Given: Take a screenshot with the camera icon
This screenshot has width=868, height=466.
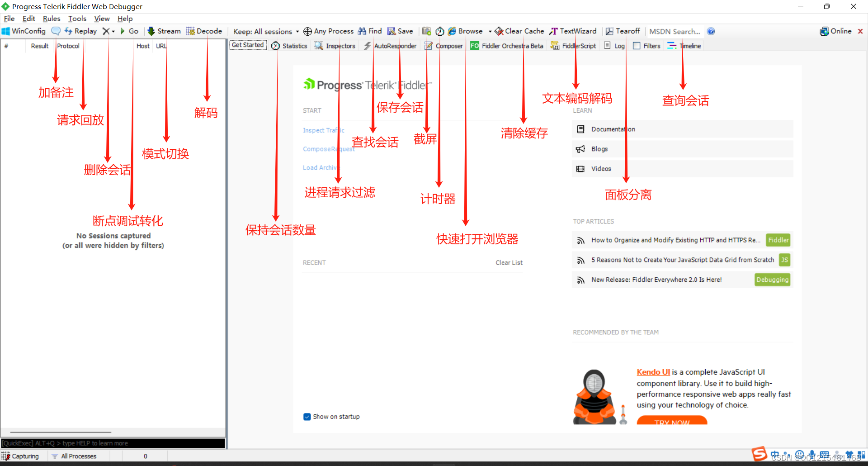Looking at the screenshot, I should point(426,31).
